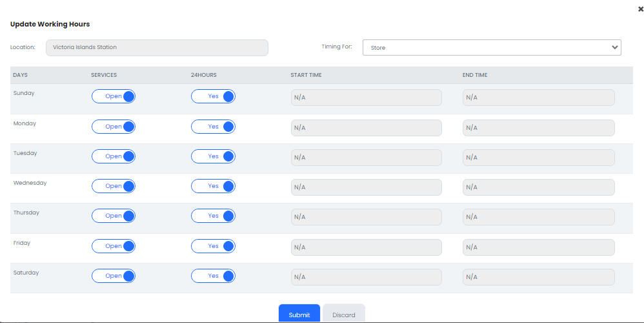Click the SERVICES column header

(x=104, y=75)
